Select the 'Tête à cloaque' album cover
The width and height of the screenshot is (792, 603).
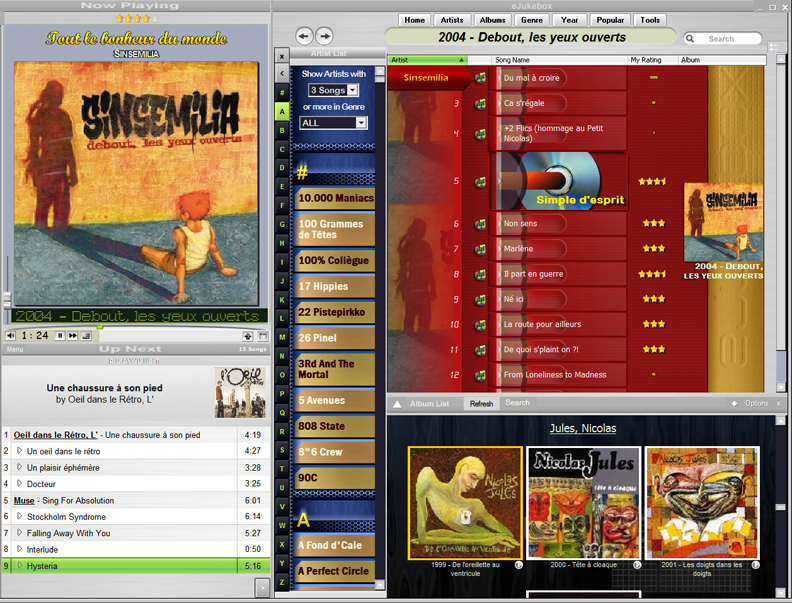583,502
